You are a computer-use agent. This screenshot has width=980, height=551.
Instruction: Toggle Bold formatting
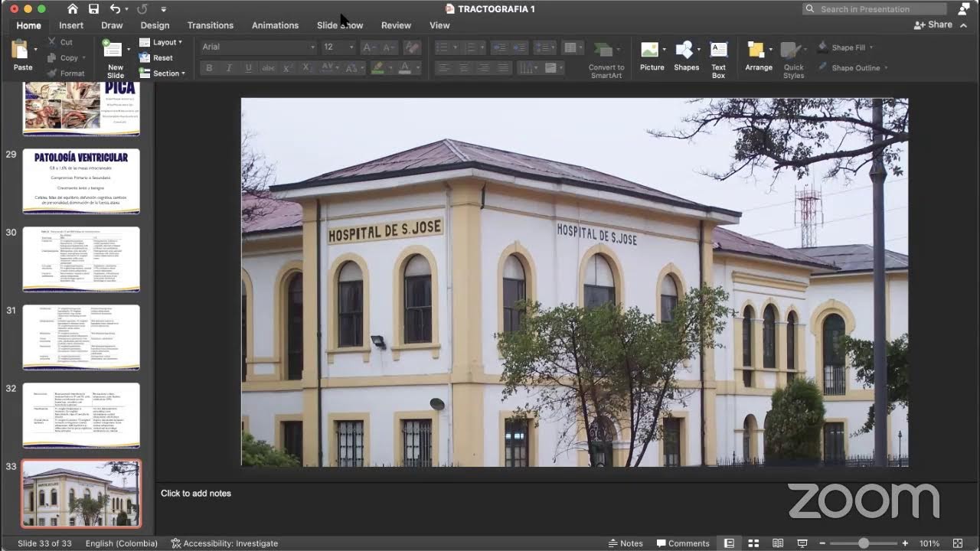coord(209,68)
